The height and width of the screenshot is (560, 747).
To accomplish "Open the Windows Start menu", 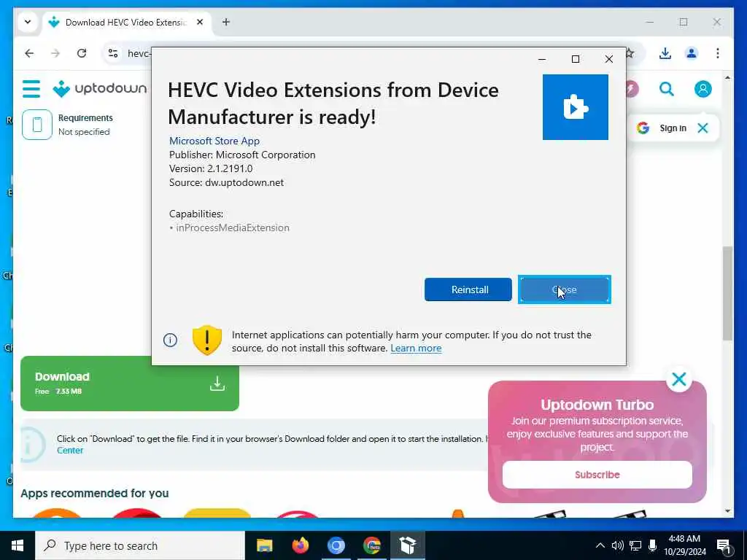I will pos(18,545).
